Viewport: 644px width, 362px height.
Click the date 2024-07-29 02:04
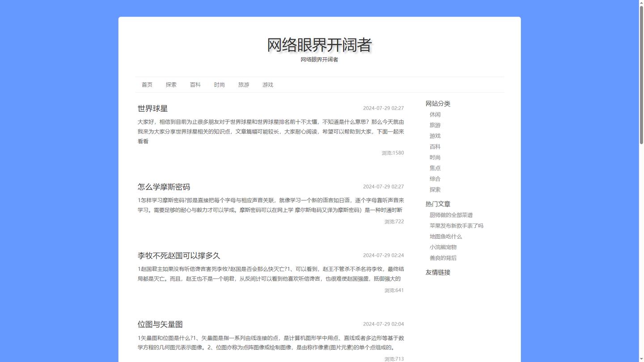(x=383, y=324)
